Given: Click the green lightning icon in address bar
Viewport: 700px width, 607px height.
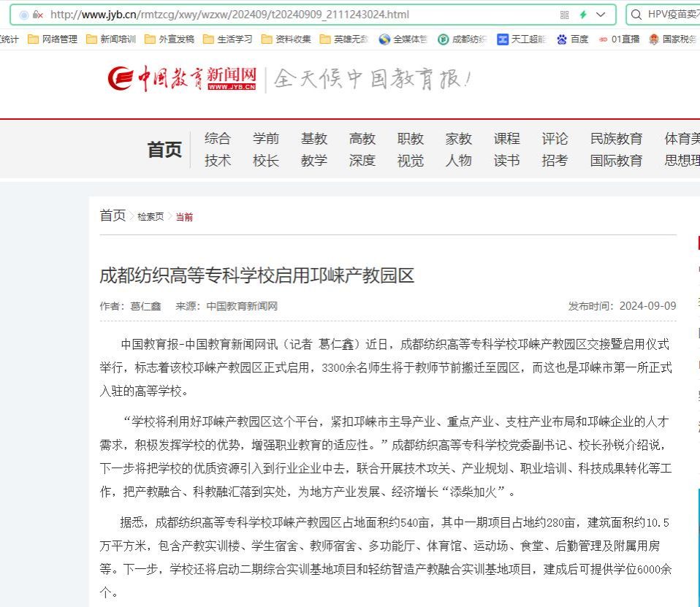Looking at the screenshot, I should 583,15.
